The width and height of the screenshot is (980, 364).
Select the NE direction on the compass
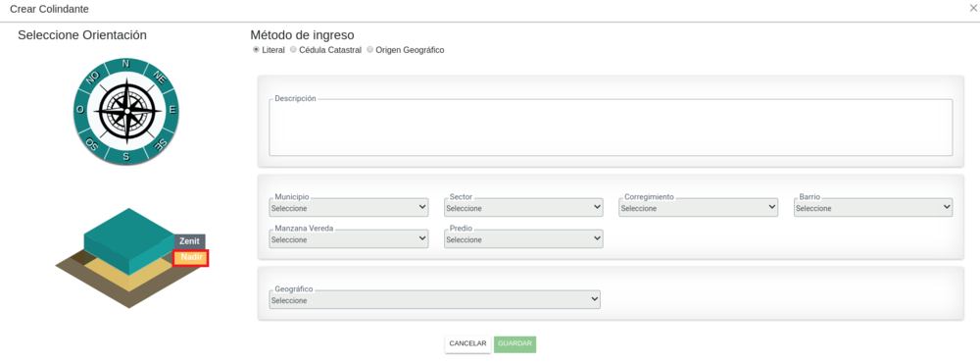160,78
